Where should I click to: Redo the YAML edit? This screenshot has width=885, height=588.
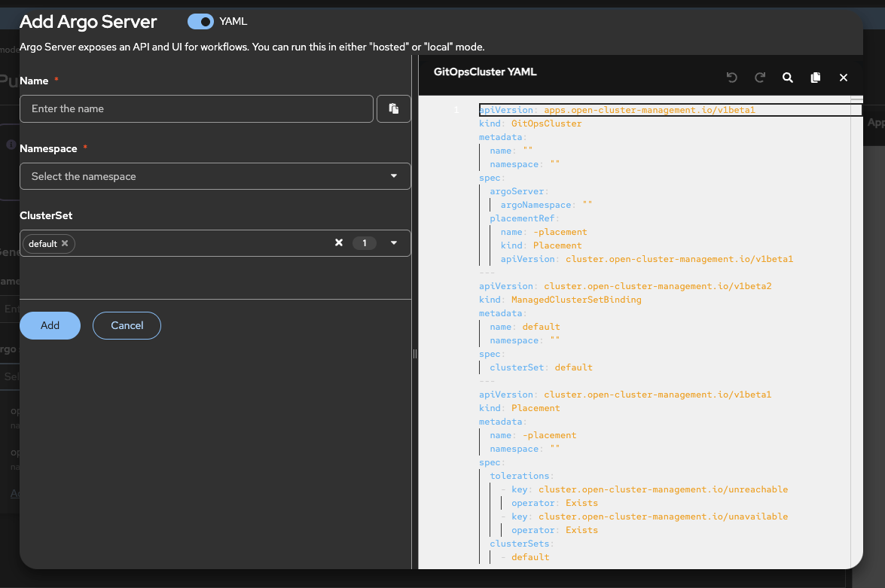tap(760, 78)
